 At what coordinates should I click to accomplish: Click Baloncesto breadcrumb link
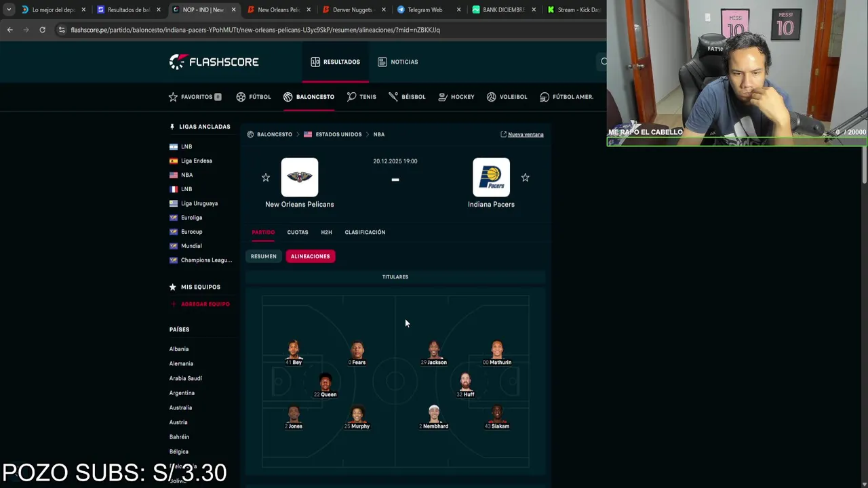(269, 134)
